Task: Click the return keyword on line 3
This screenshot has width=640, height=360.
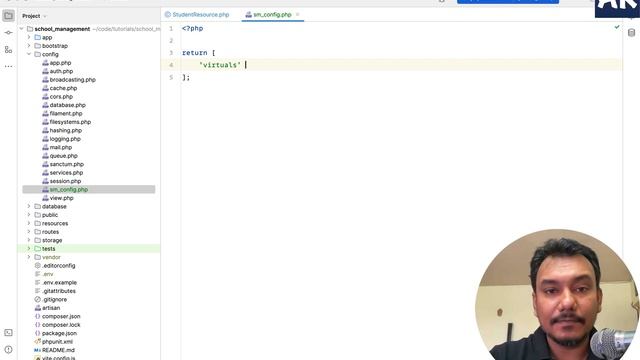Action: click(195, 53)
